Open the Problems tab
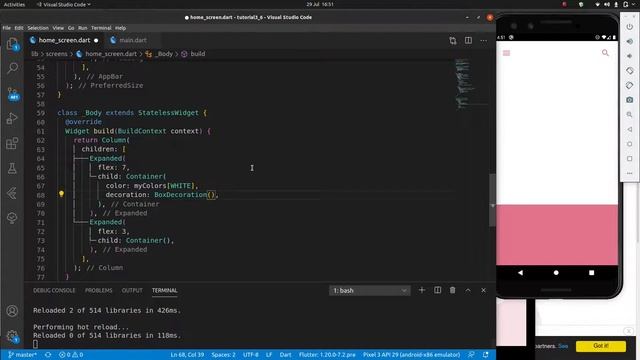 (98, 290)
